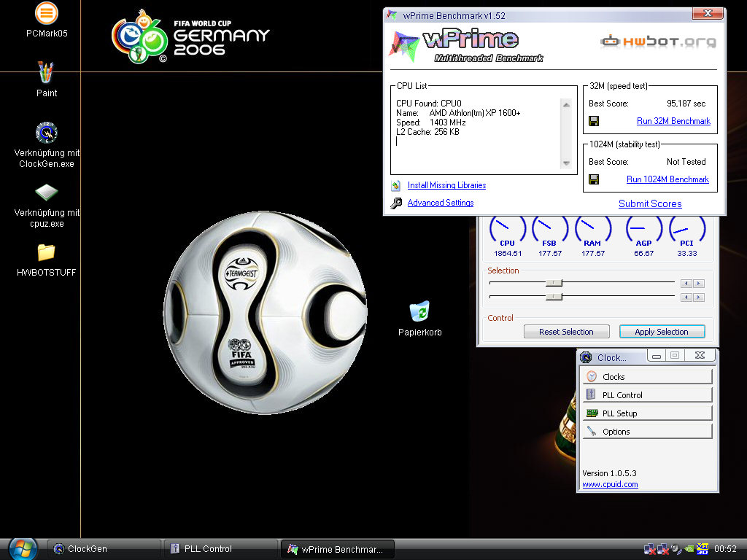Click the second Selection slider thumb
The height and width of the screenshot is (560, 747).
(554, 297)
